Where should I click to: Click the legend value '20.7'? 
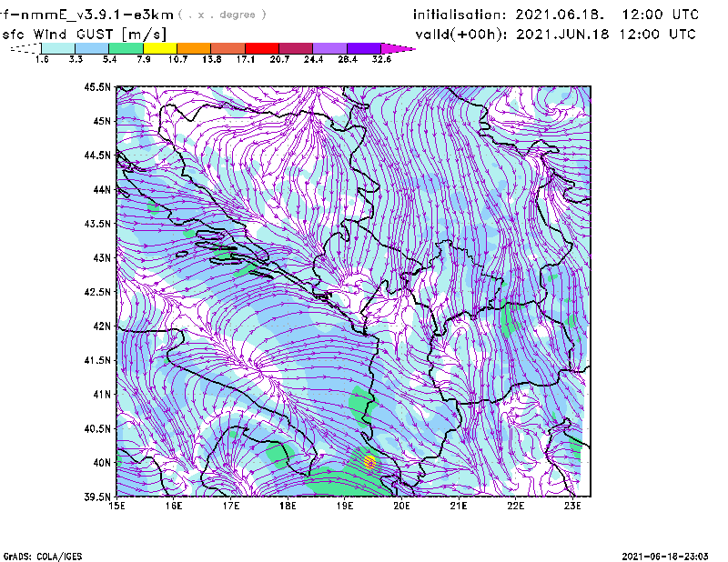pos(279,59)
